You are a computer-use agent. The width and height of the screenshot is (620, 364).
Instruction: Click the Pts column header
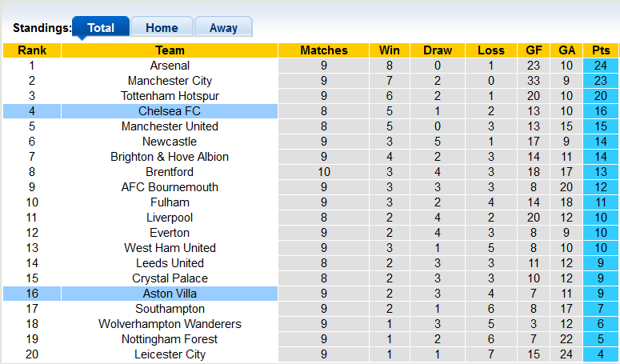[601, 50]
